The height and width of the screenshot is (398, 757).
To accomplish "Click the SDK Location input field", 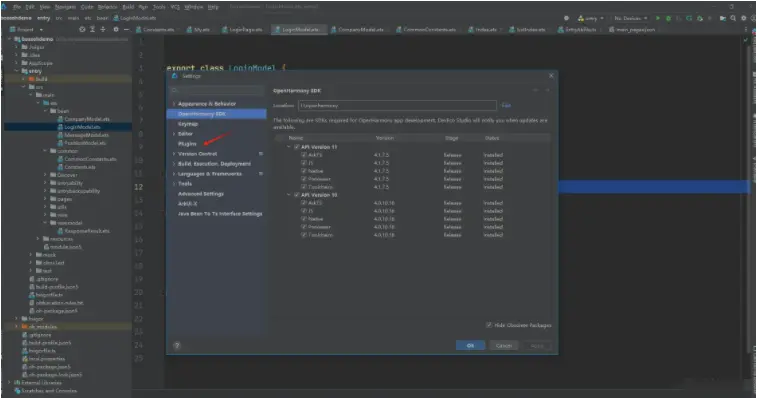I will tap(397, 105).
